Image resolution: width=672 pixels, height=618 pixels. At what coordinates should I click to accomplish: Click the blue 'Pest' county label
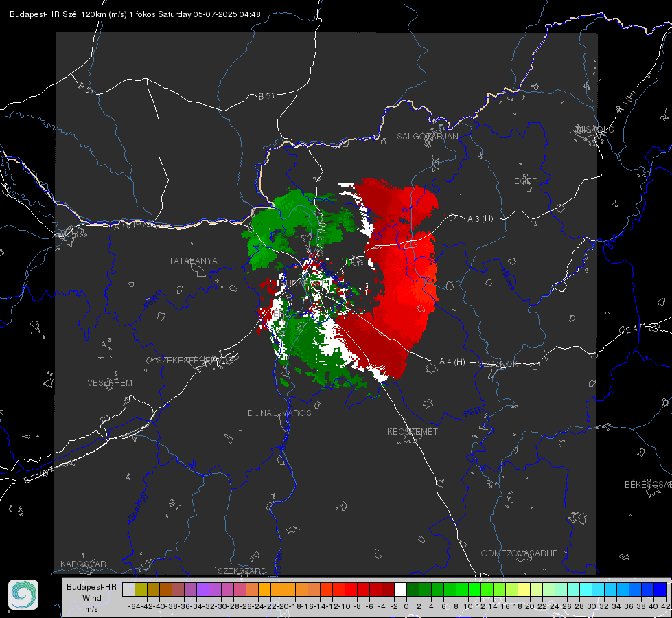click(x=472, y=414)
